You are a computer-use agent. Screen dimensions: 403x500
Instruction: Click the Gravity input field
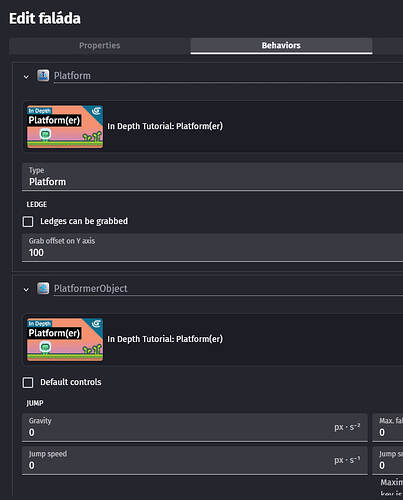click(x=195, y=428)
